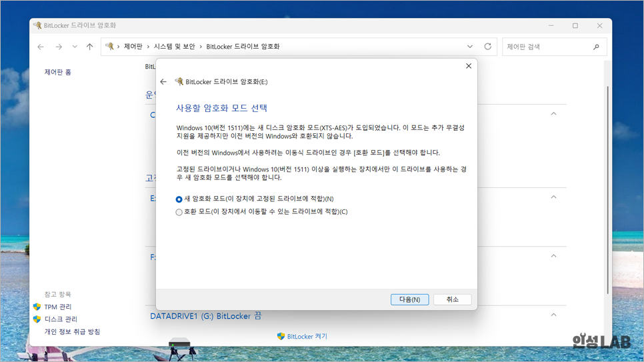Click the 취소 cancel button

click(452, 299)
